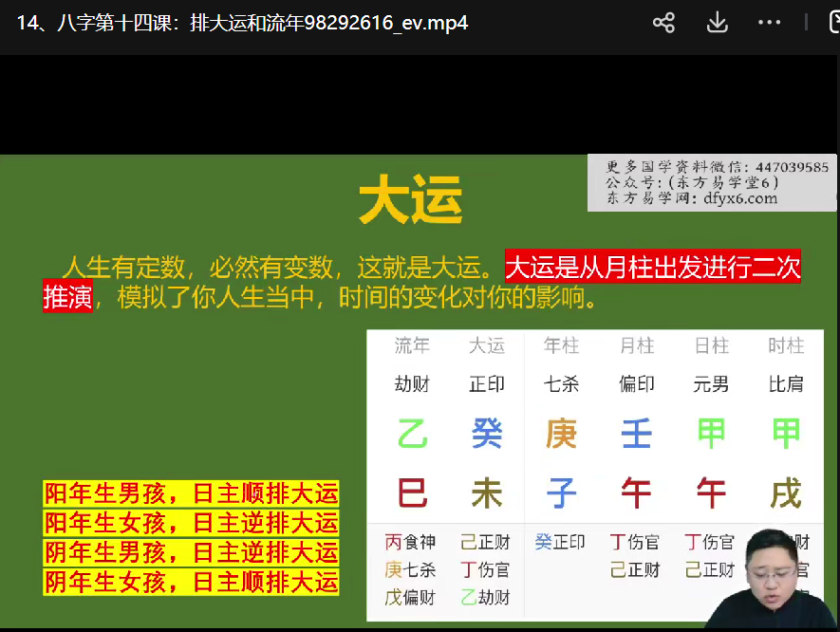
Task: Select the 月柱 column header
Action: [x=637, y=346]
